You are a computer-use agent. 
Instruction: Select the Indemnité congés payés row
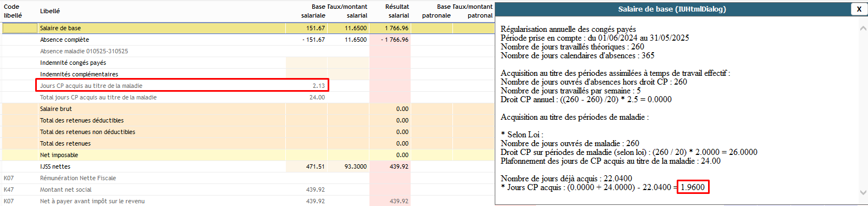click(248, 63)
